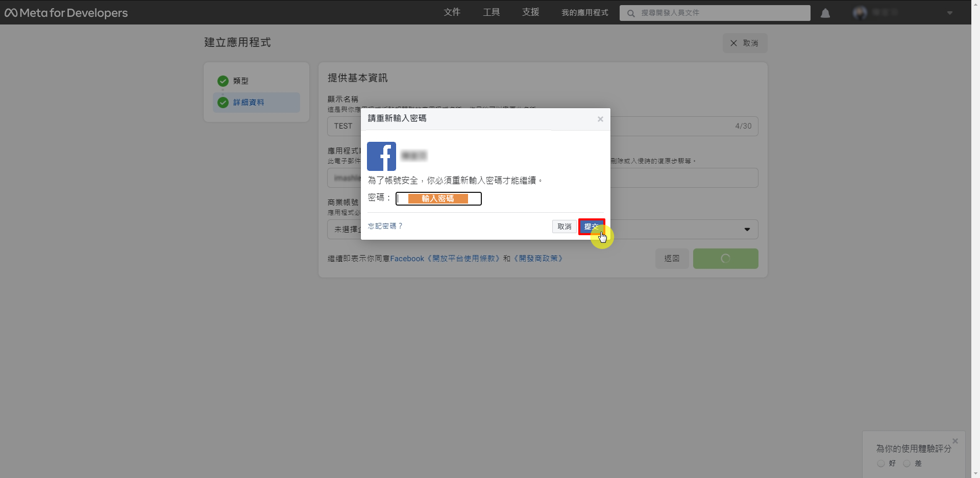
Task: Dismiss the rate your experience popup
Action: [955, 441]
